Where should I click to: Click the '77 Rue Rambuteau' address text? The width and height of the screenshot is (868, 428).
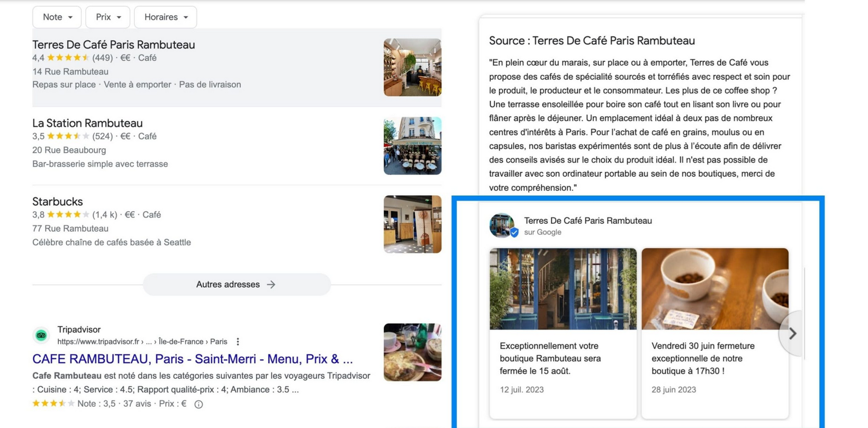(x=70, y=228)
